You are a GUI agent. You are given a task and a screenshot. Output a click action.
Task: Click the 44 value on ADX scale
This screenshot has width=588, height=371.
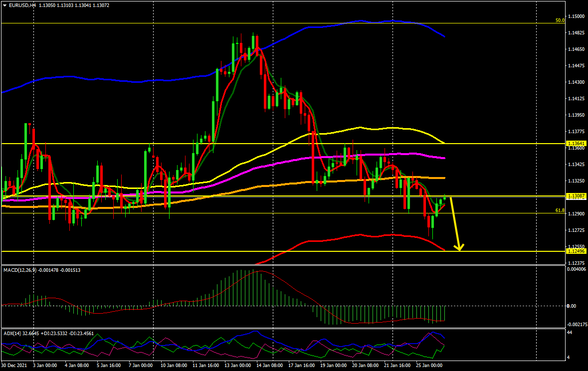pos(571,332)
